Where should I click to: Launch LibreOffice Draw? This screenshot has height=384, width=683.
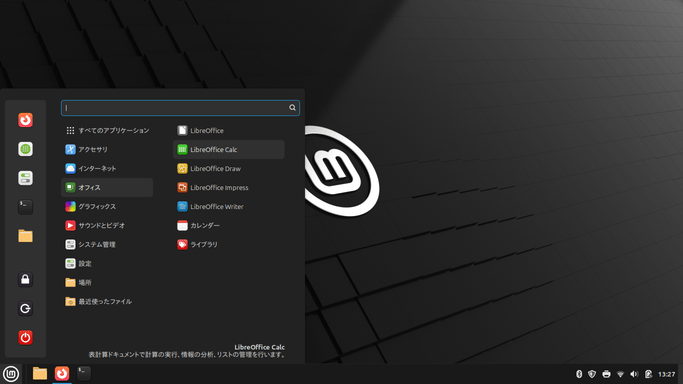229,168
